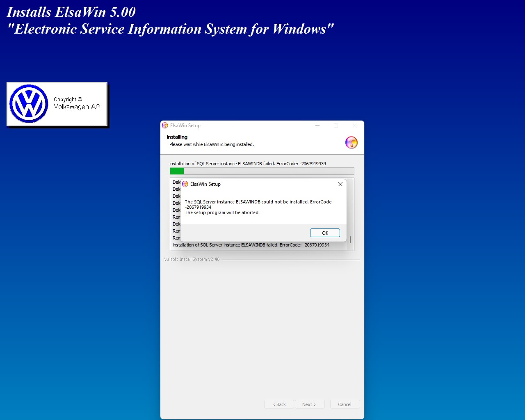Click the greyed-out close button of installer window
Image resolution: width=525 pixels, height=420 pixels.
point(355,126)
